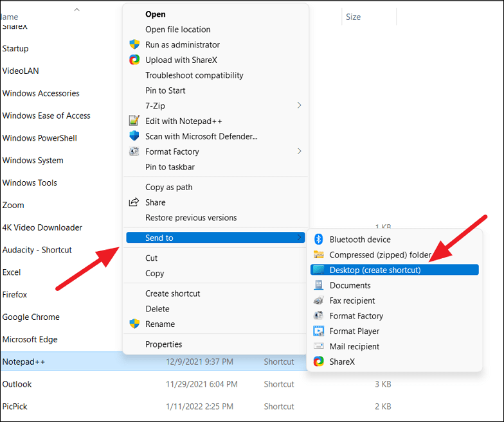Expand the Format Factory submenu arrow
The height and width of the screenshot is (422, 504).
[x=299, y=152]
